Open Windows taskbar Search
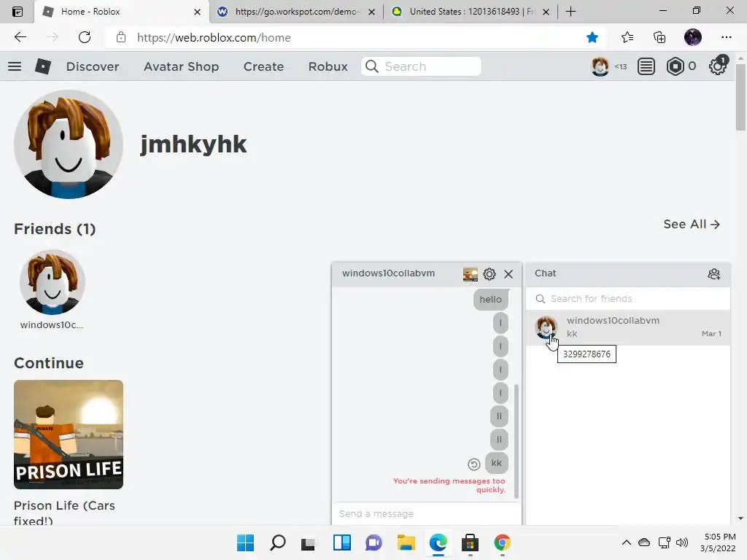 tap(277, 542)
